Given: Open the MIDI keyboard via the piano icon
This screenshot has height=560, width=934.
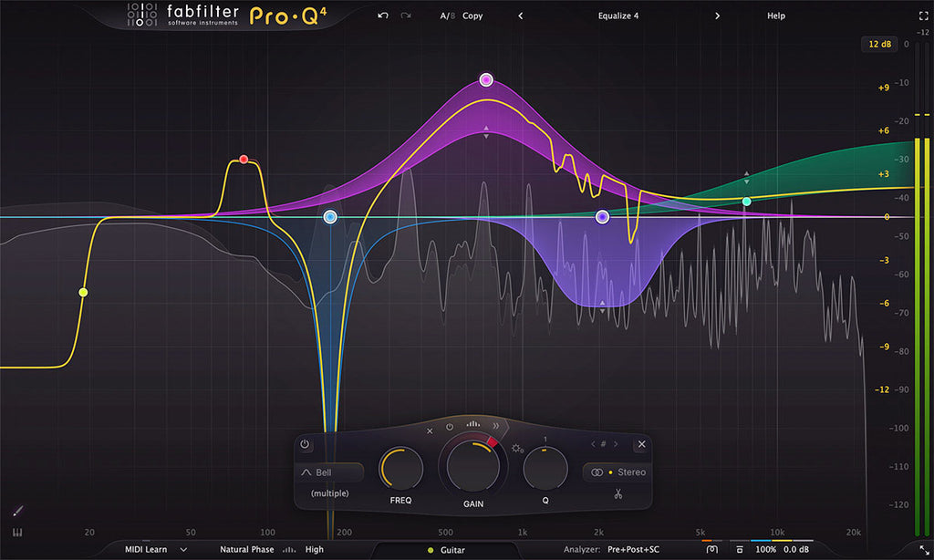Looking at the screenshot, I should coord(16,530).
